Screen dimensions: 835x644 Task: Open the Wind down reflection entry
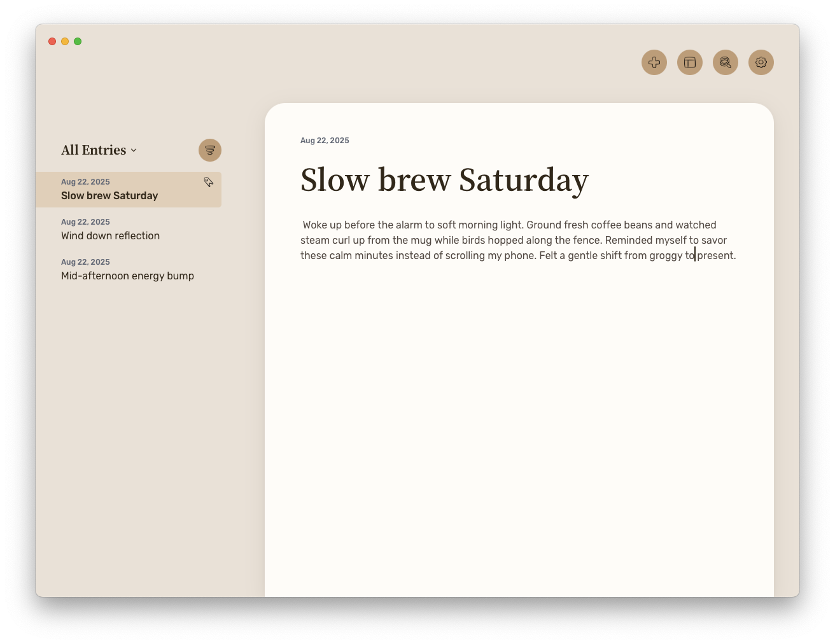pos(110,235)
